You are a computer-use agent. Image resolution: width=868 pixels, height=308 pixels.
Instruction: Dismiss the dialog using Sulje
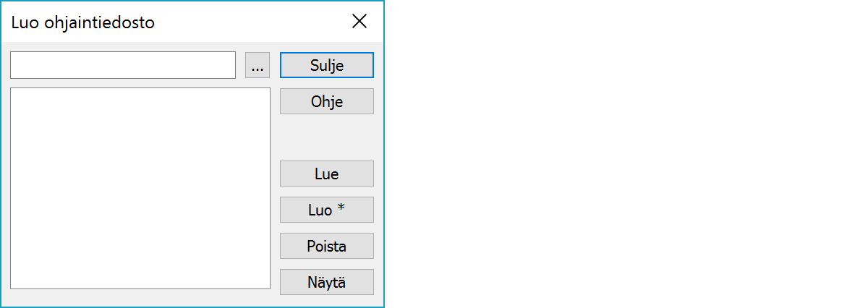[326, 65]
